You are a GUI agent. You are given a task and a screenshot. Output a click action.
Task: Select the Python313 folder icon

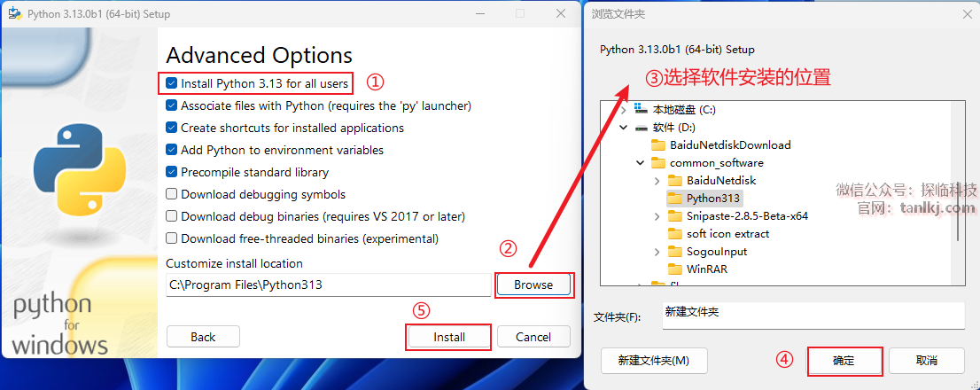(x=674, y=199)
